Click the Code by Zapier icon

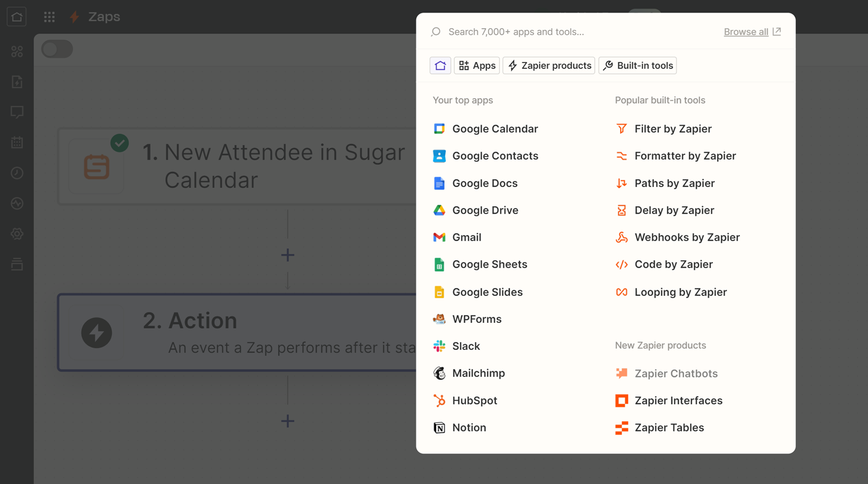tap(622, 264)
